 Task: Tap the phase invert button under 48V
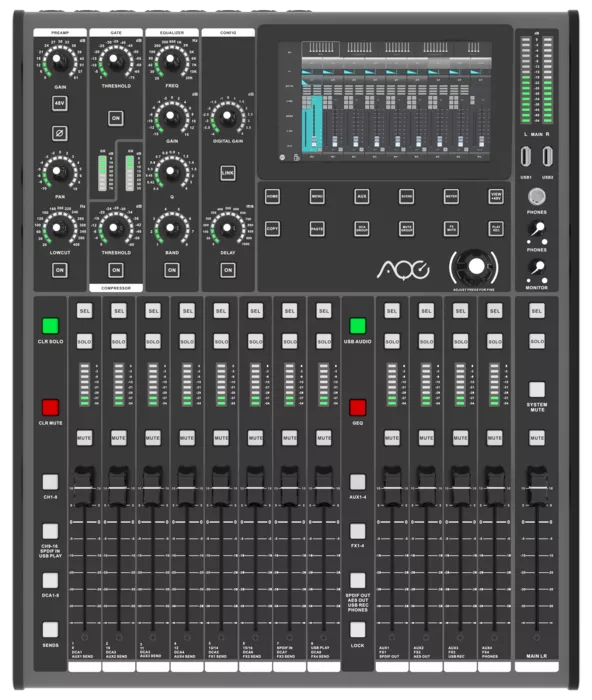click(x=59, y=133)
